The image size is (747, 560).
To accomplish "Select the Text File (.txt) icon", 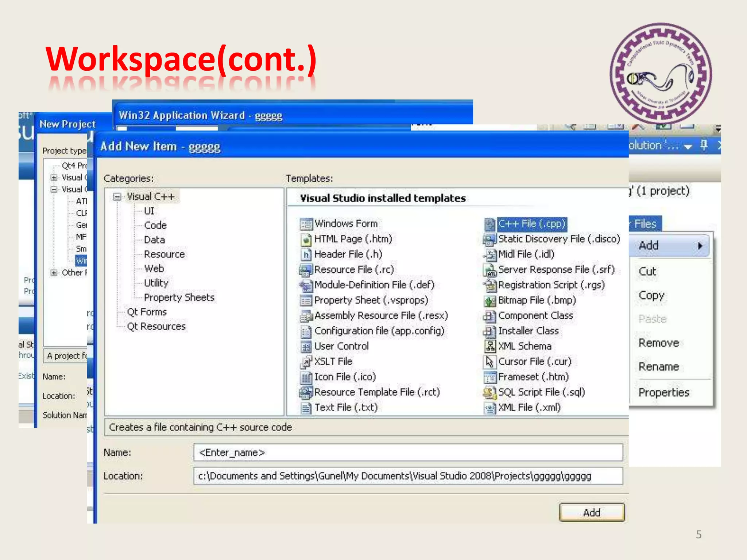I will 306,408.
